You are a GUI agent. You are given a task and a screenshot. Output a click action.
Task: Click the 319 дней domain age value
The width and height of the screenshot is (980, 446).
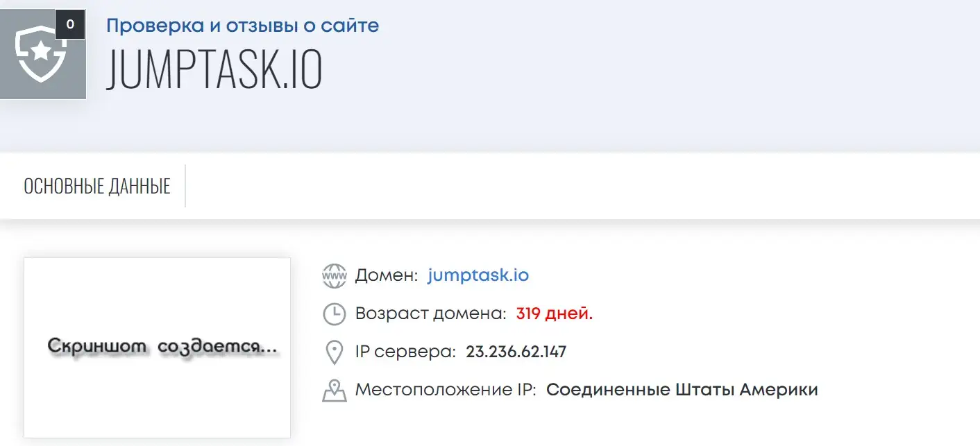pos(555,314)
